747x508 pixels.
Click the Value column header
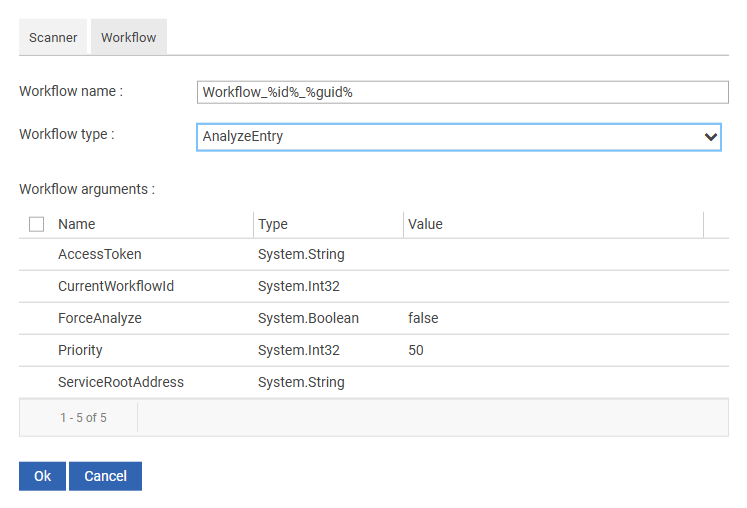pos(425,224)
